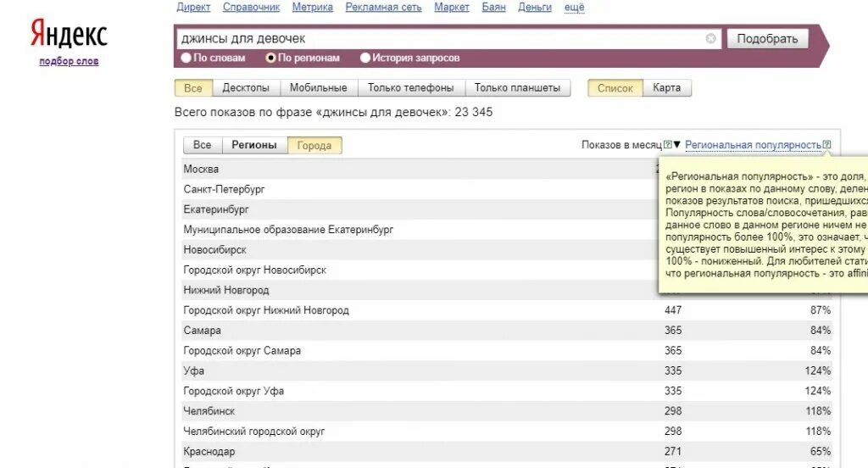Click the Подобрать button

[767, 39]
